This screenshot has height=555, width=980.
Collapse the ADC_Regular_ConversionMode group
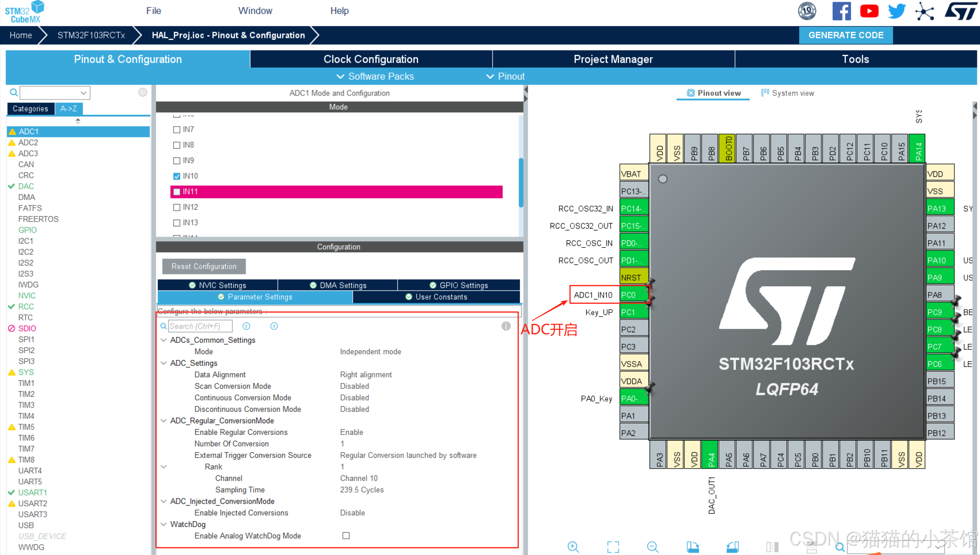click(164, 421)
